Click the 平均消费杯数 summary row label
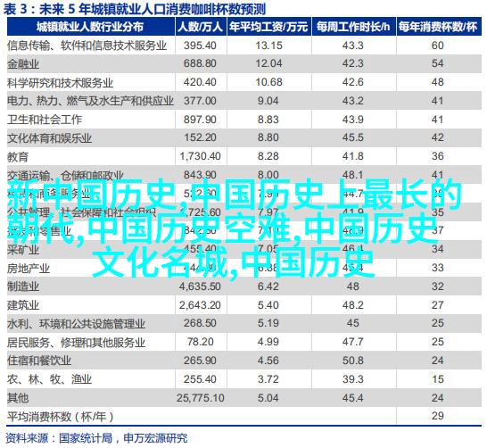 (61, 417)
